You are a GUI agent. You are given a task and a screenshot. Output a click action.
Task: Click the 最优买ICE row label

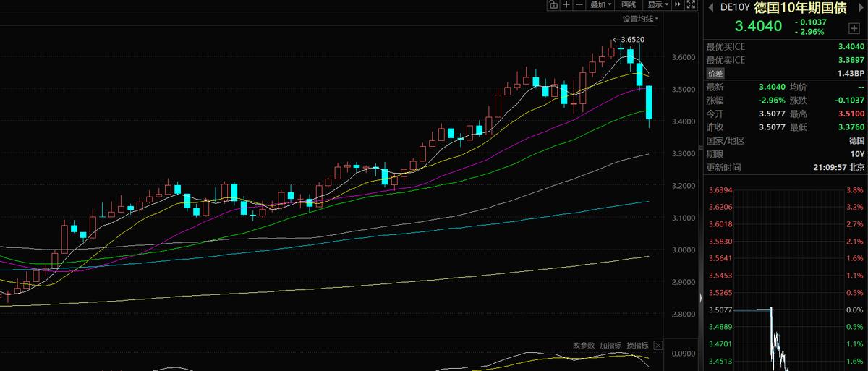pyautogui.click(x=726, y=46)
